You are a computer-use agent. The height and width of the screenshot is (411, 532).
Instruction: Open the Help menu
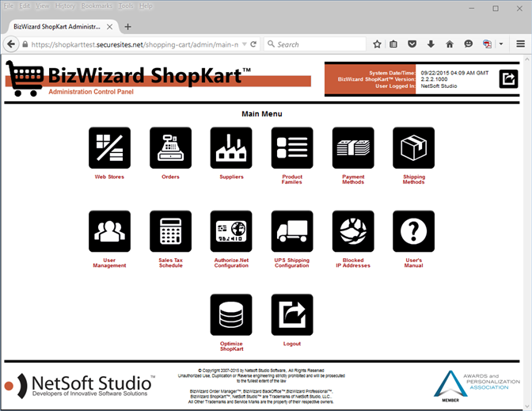pos(146,6)
